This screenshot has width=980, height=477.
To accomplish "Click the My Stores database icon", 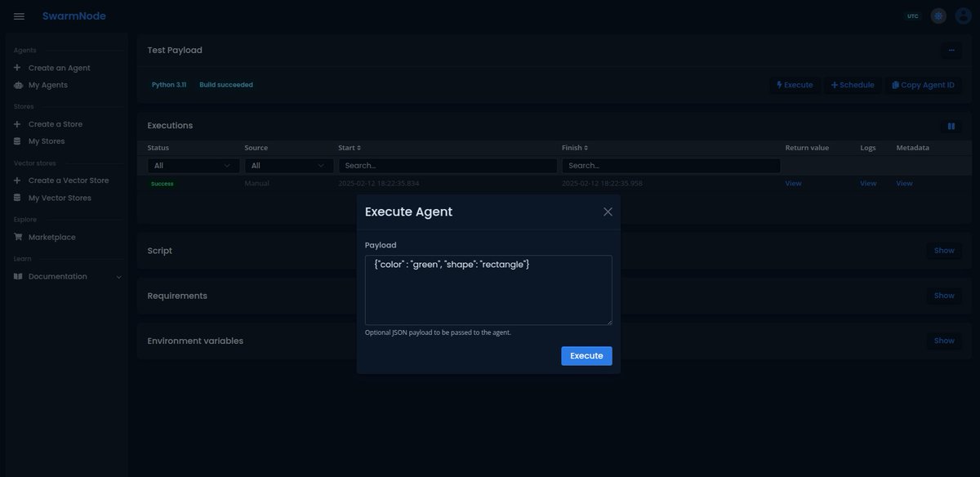I will pyautogui.click(x=18, y=141).
